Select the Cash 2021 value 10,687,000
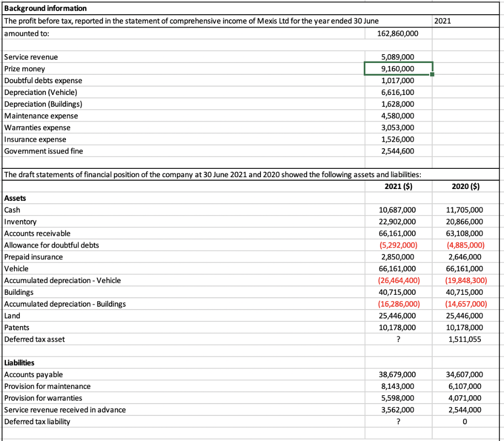The height and width of the screenshot is (441, 504). (398, 210)
